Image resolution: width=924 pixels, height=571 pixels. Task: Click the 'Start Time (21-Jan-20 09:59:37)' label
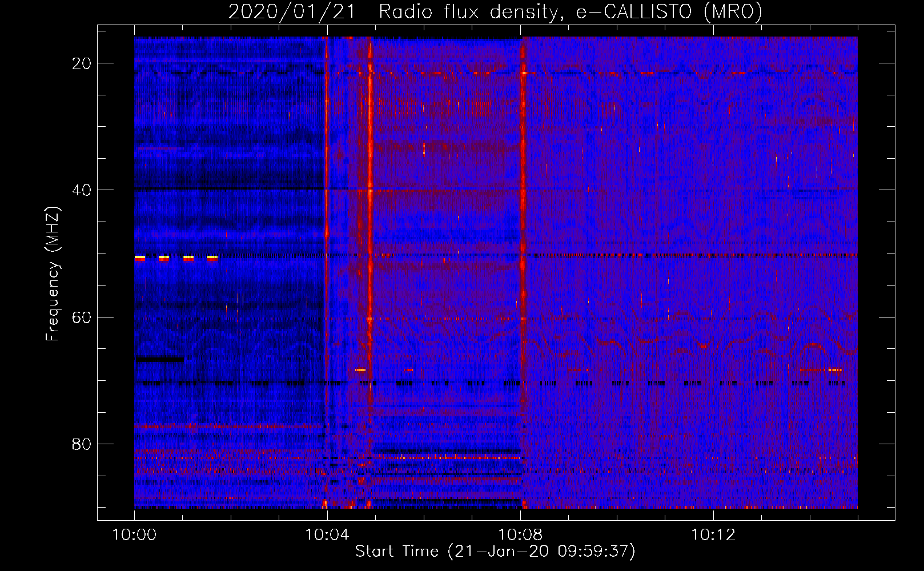(495, 552)
